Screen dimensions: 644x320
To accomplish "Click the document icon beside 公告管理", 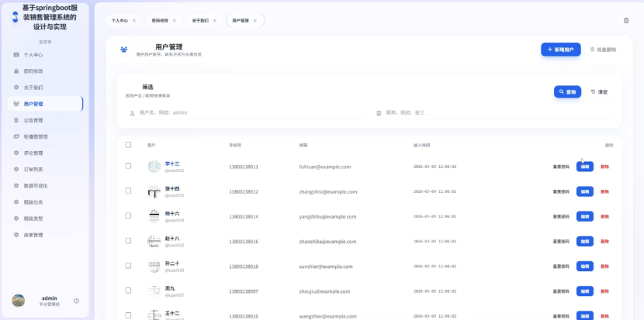I will pos(16,120).
